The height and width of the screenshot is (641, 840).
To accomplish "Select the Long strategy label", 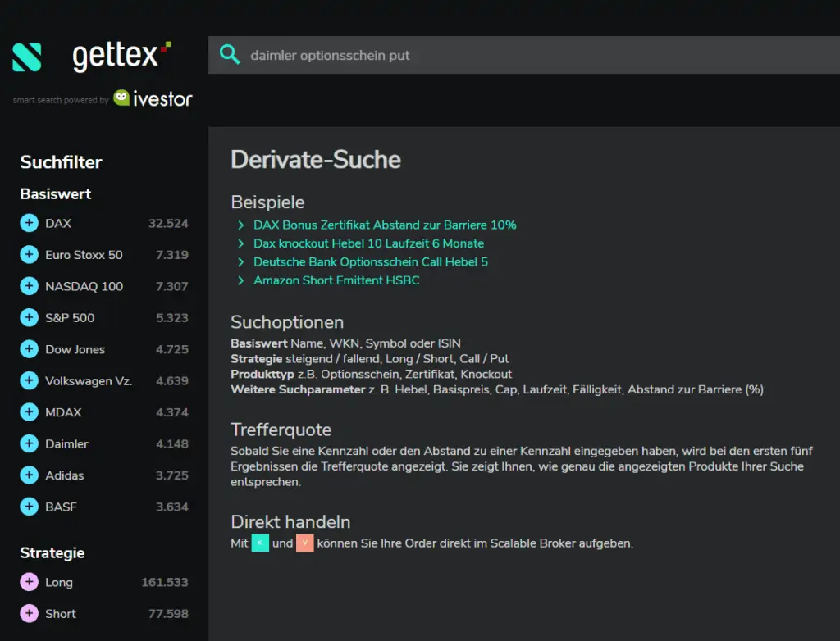I will 59,583.
